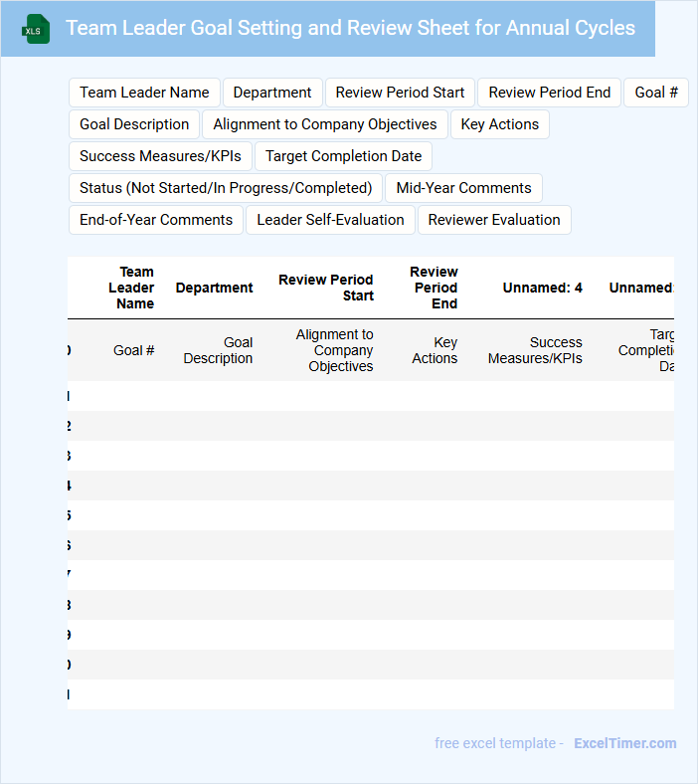698x784 pixels.
Task: Click the Goal Description tag
Action: coord(134,124)
